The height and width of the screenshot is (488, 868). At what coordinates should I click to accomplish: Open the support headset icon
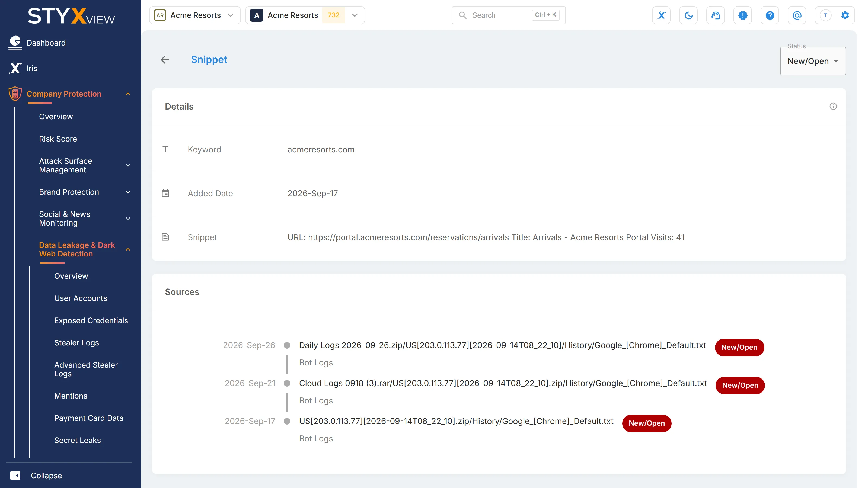(x=715, y=15)
